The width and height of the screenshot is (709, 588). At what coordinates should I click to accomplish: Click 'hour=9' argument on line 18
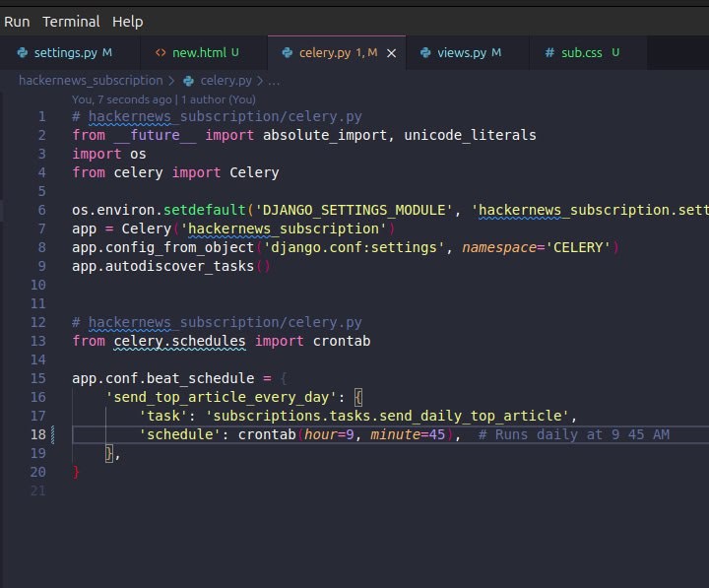[x=329, y=434]
